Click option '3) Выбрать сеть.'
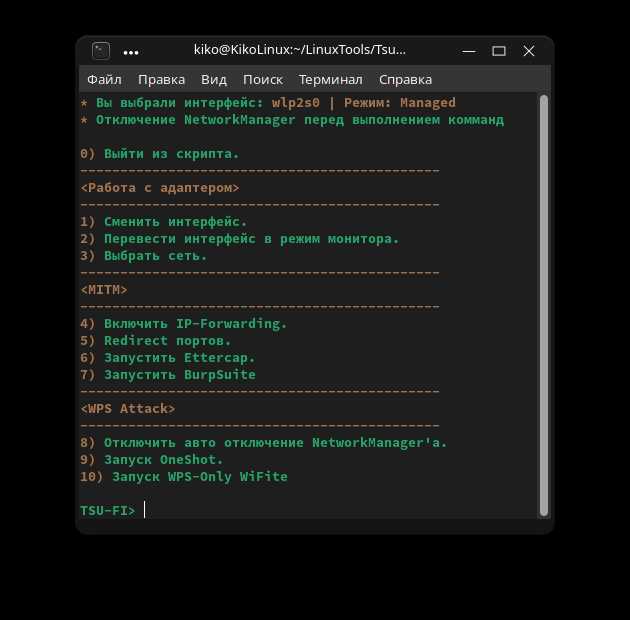This screenshot has height=620, width=630. pyautogui.click(x=143, y=256)
